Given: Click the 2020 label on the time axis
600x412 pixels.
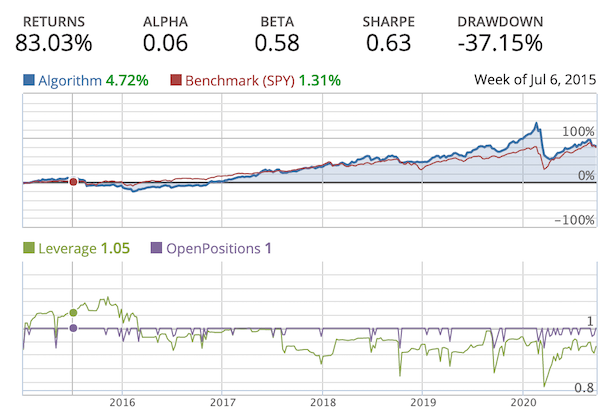Looking at the screenshot, I should tap(524, 402).
